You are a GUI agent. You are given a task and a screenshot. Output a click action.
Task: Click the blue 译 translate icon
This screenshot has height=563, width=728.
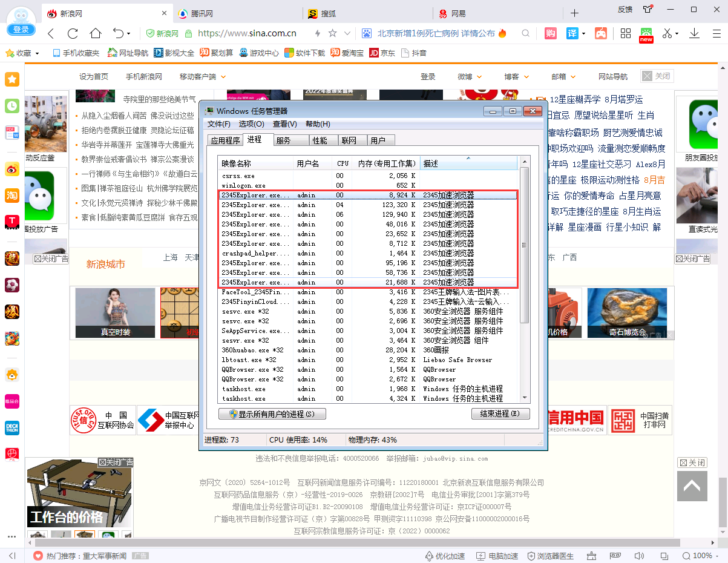coord(572,33)
